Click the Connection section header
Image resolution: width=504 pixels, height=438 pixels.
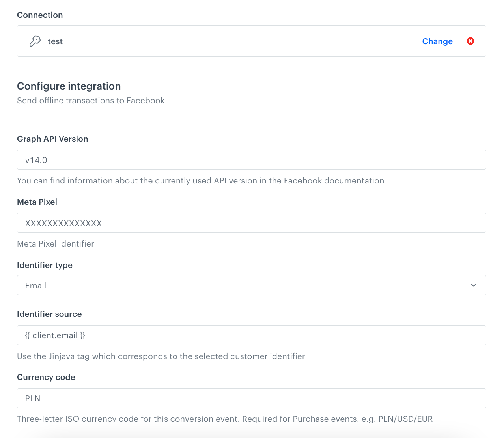39,15
